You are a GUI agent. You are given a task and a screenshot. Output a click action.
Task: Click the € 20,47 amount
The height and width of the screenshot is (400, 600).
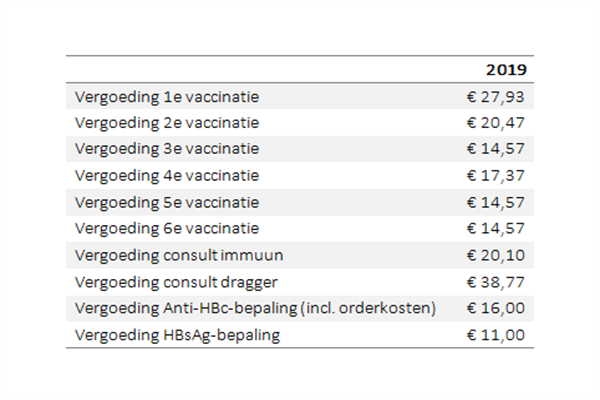pos(497,123)
